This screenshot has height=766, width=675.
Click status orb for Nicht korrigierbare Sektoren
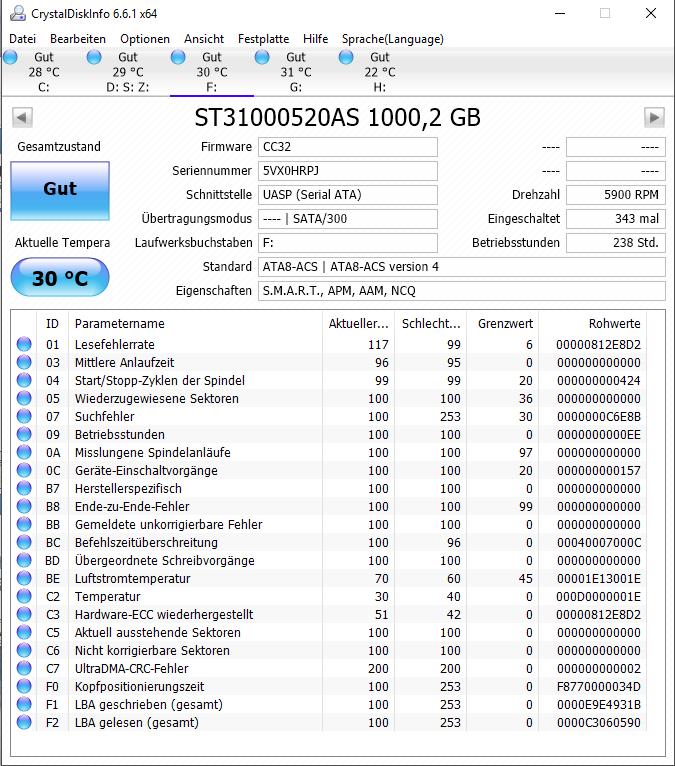pyautogui.click(x=24, y=650)
